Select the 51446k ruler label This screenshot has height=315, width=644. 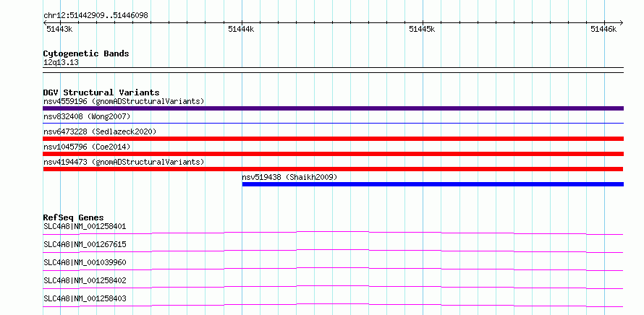pyautogui.click(x=603, y=29)
